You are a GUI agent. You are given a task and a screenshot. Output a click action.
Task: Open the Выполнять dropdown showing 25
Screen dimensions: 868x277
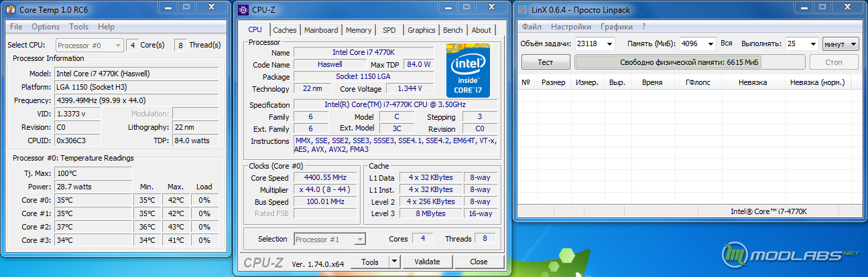pos(802,43)
